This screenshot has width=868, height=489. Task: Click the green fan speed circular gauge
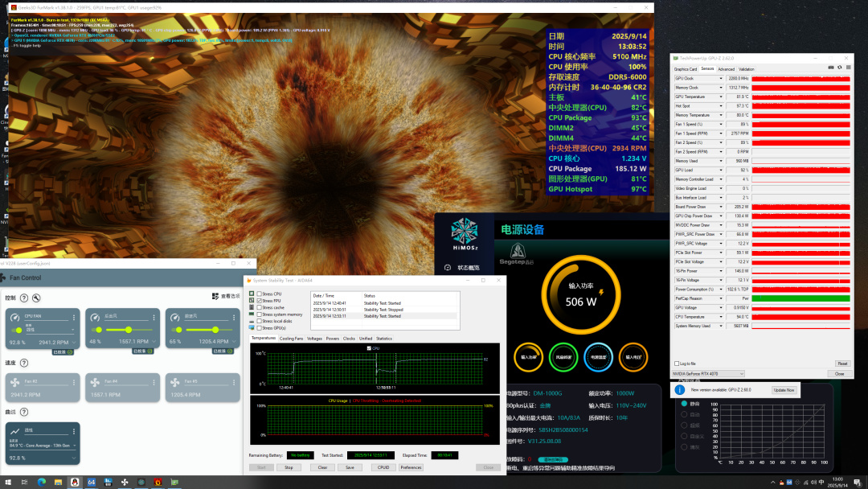coord(563,356)
